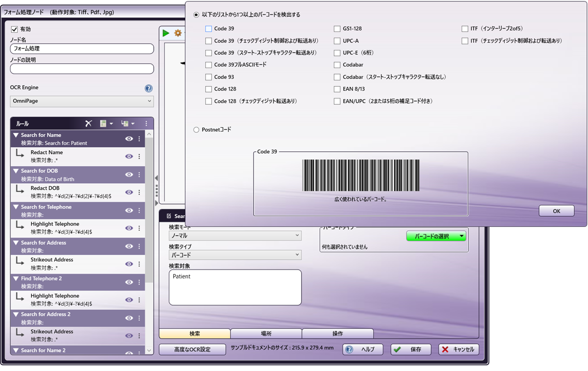
Task: Open the rule tree dropdown beside the ルール three-dot menu
Action: pos(127,124)
